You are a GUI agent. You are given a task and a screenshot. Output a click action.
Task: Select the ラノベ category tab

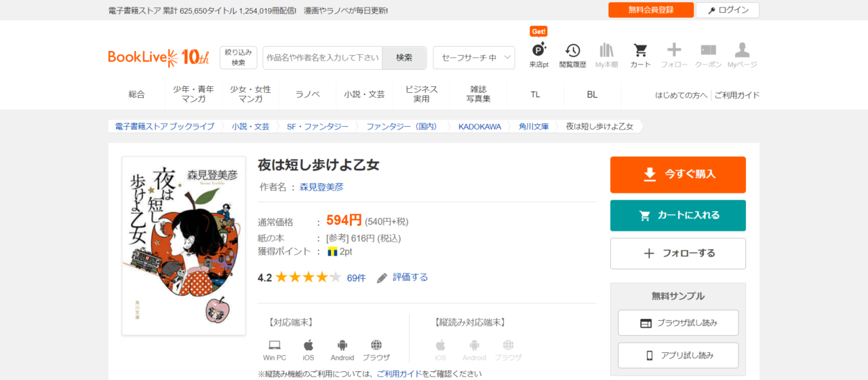tap(307, 94)
